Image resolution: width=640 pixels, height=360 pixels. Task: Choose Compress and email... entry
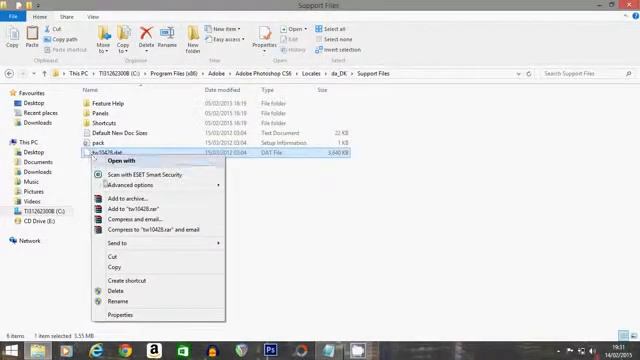pos(158,220)
